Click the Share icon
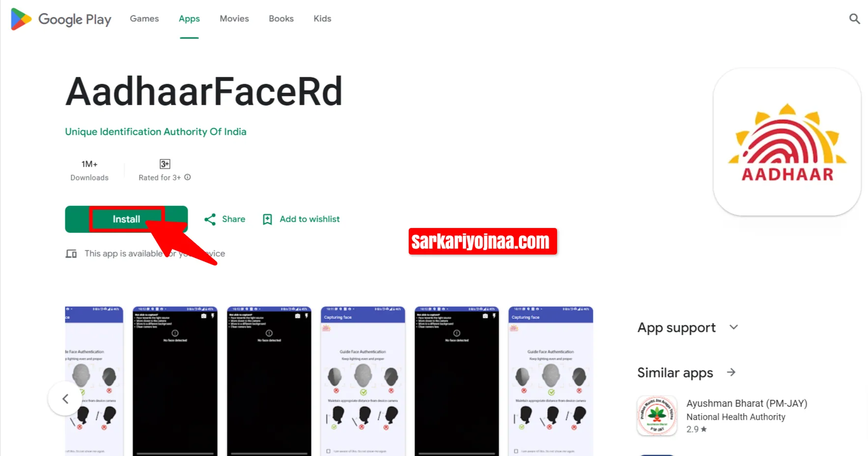868x456 pixels. click(x=210, y=219)
